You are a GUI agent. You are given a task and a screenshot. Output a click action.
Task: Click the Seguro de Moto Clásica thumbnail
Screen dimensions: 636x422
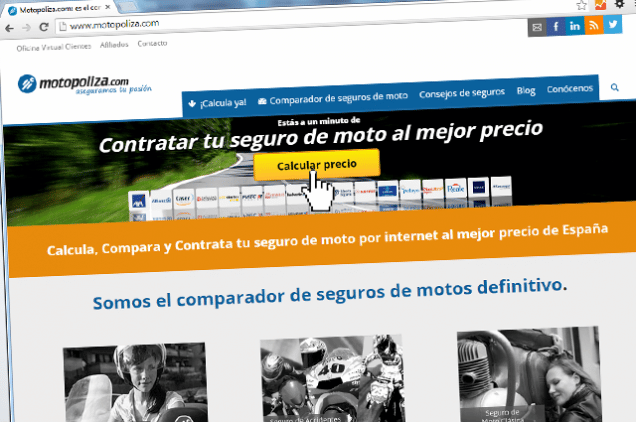pos(529,374)
